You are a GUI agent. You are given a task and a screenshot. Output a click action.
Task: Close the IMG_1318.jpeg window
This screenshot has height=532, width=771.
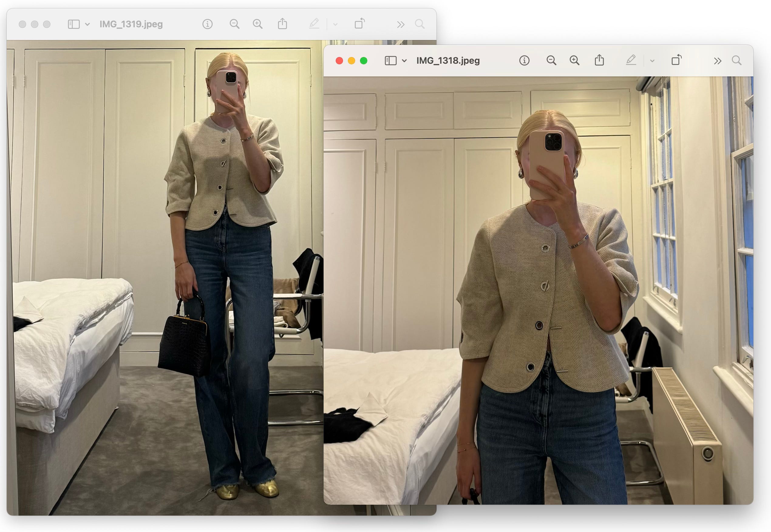[x=339, y=61]
